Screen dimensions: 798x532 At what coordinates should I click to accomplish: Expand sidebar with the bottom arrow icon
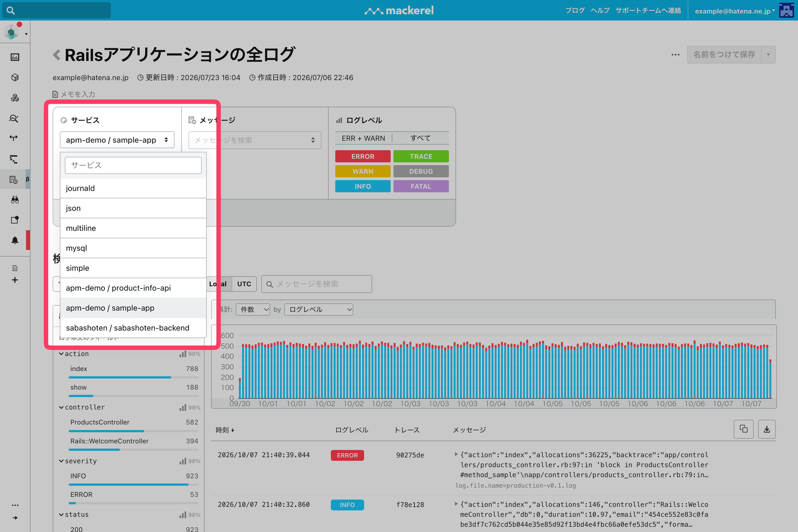tap(15, 518)
